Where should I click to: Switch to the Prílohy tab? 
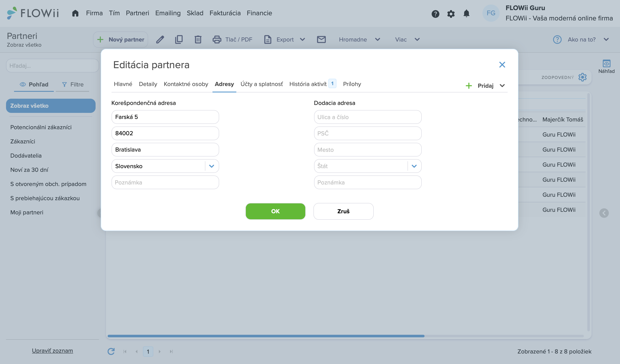[x=352, y=84]
